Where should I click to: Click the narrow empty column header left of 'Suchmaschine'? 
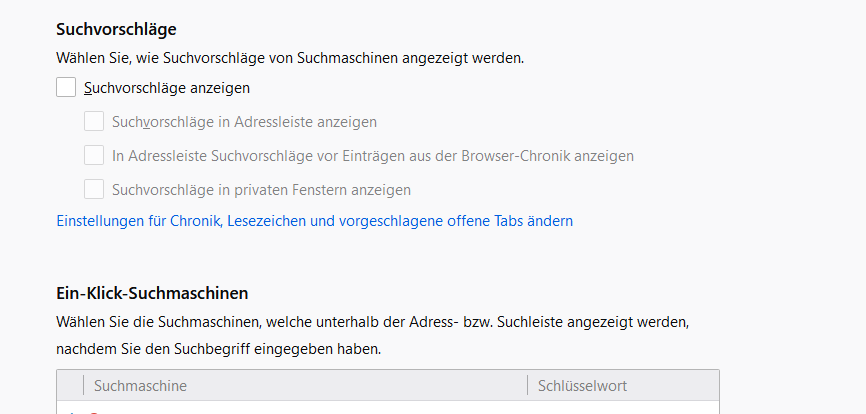[x=70, y=386]
